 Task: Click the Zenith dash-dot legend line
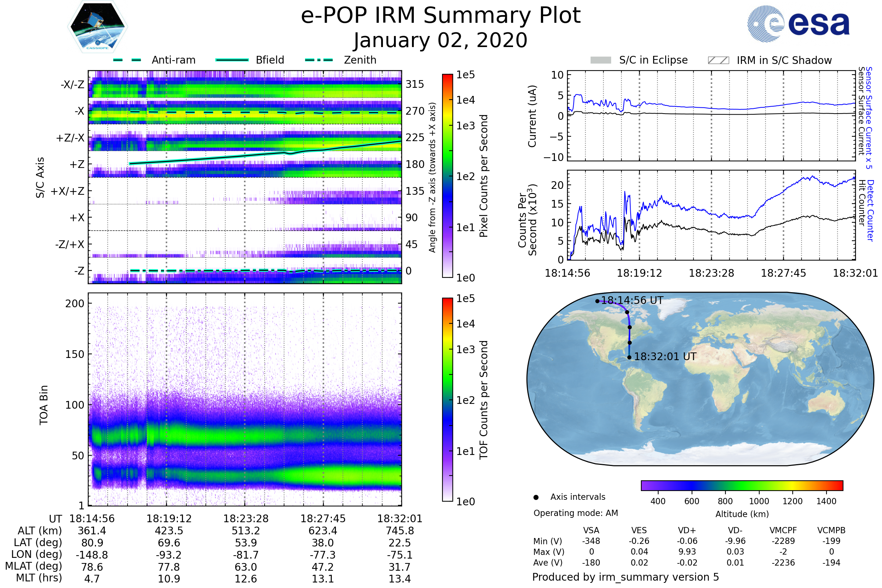tap(319, 60)
